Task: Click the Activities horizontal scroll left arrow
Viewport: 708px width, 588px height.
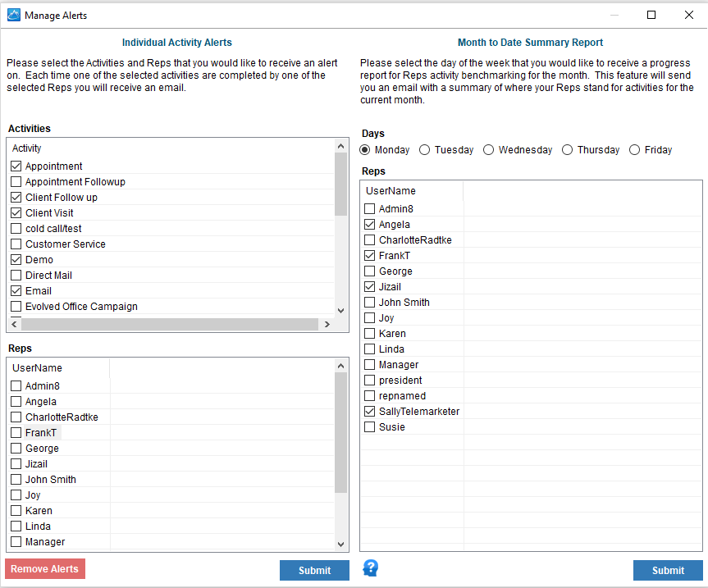Action: point(15,324)
